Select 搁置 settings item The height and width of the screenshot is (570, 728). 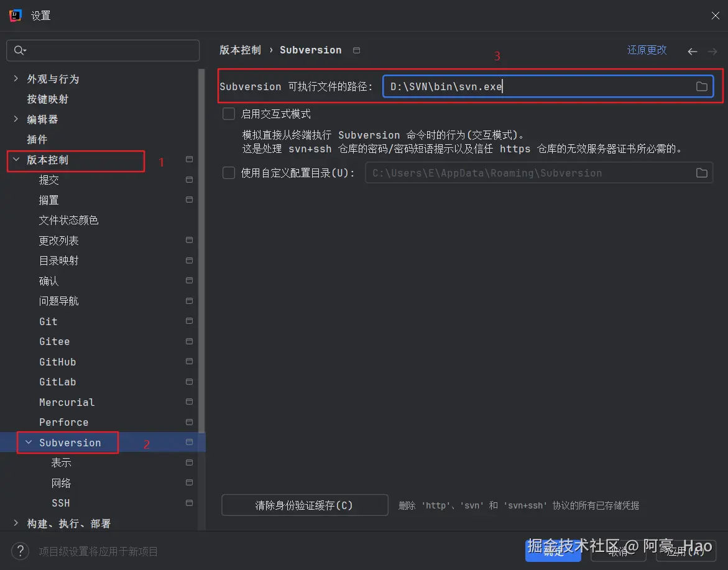pos(48,200)
